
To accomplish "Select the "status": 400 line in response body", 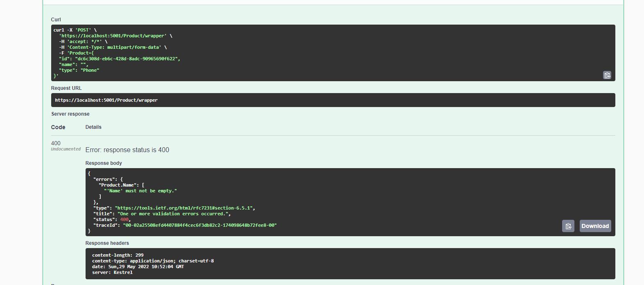I will [112, 219].
